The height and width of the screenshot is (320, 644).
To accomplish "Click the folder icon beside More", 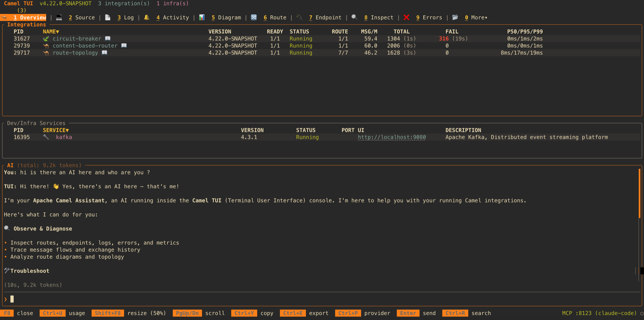I will [455, 17].
